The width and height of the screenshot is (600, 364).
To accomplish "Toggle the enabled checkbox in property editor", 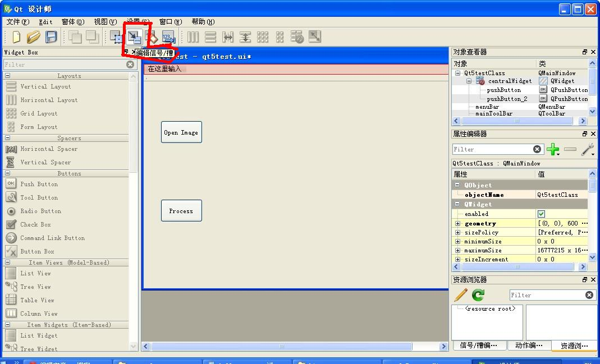I will pos(541,214).
